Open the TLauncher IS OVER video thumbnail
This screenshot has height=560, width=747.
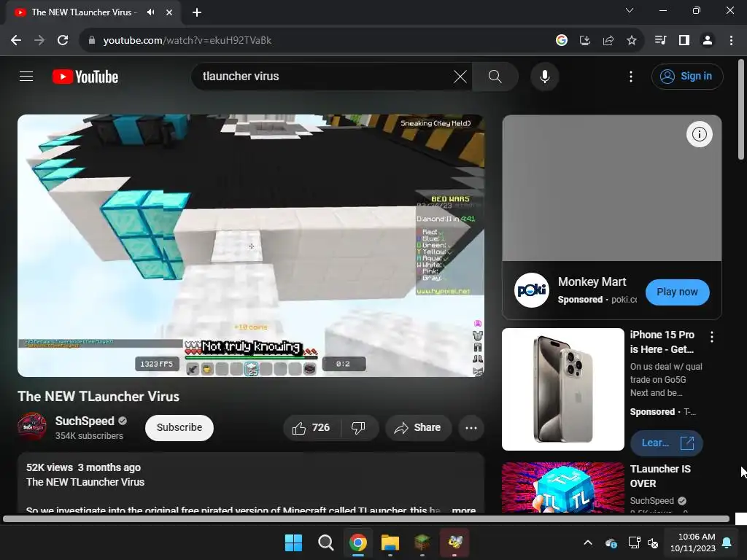click(x=562, y=487)
